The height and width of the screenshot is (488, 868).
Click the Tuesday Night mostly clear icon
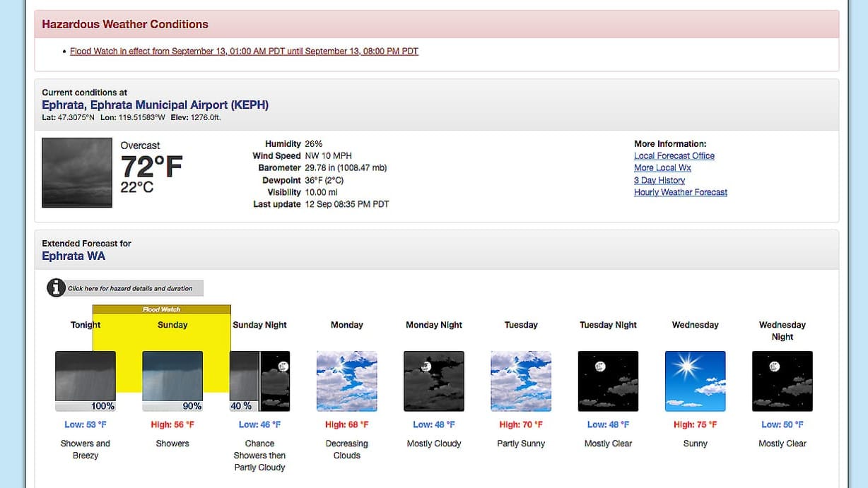pos(608,381)
